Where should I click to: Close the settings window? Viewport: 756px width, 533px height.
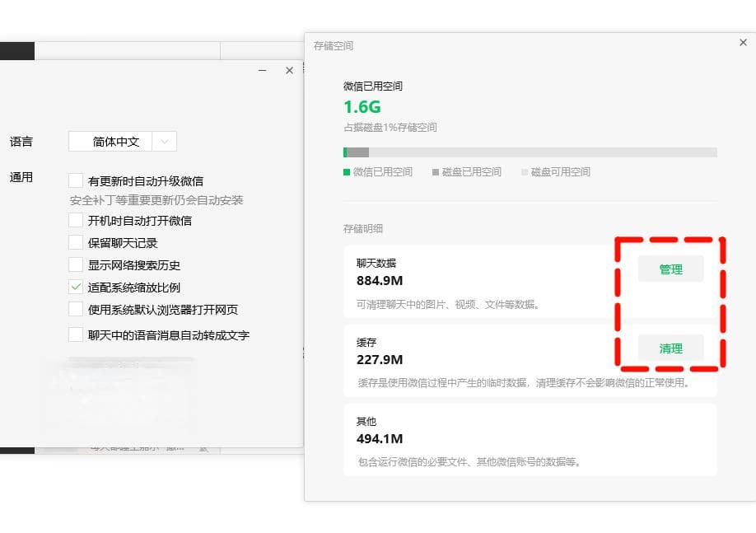289,70
